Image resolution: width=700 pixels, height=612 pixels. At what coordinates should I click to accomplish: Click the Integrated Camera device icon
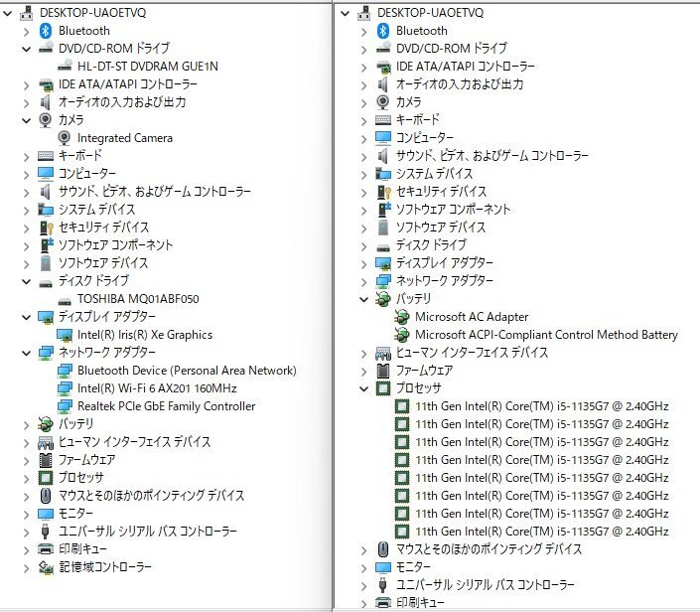click(x=65, y=138)
